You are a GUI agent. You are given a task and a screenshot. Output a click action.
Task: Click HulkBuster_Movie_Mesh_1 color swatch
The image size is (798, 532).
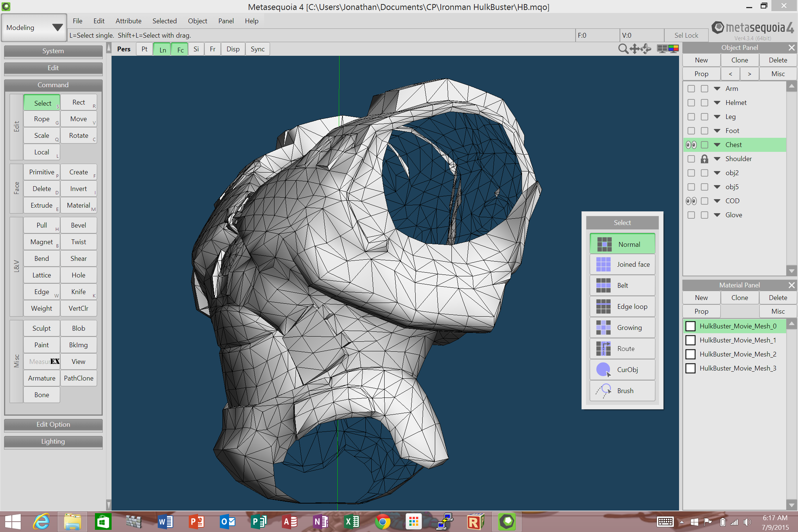pyautogui.click(x=690, y=340)
